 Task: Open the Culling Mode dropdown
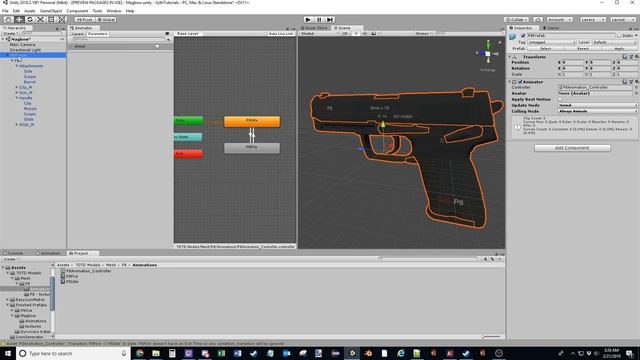(598, 111)
